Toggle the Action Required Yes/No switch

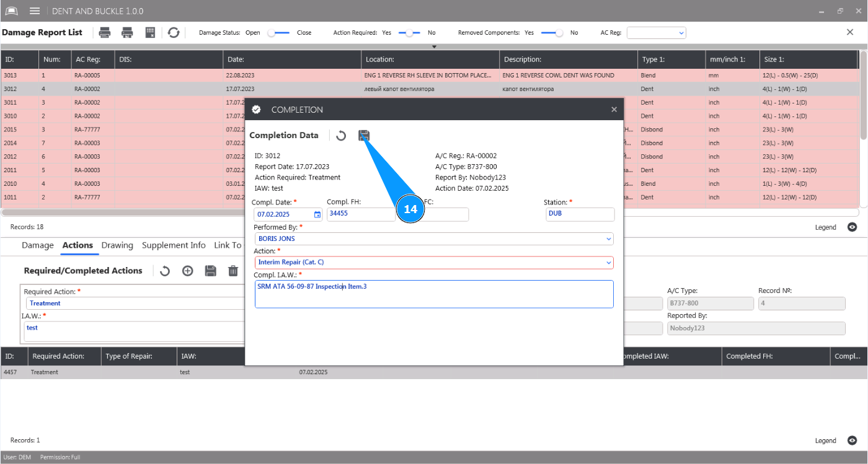click(x=409, y=33)
